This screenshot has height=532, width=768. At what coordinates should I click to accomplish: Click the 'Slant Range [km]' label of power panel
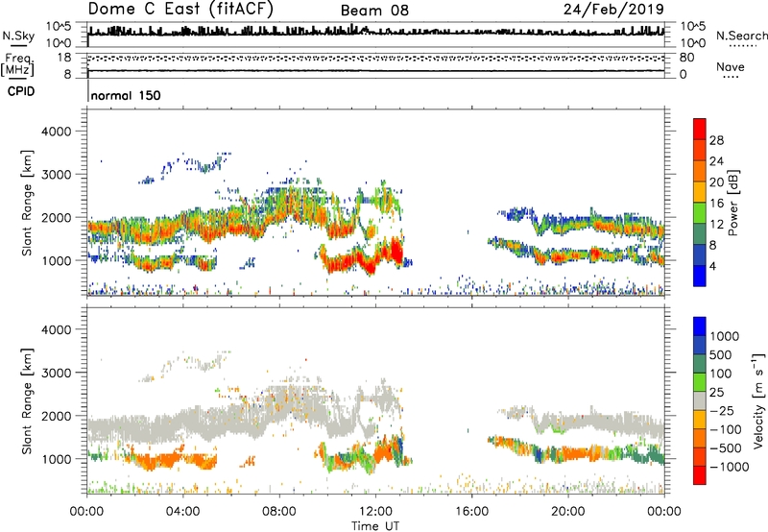(x=27, y=203)
